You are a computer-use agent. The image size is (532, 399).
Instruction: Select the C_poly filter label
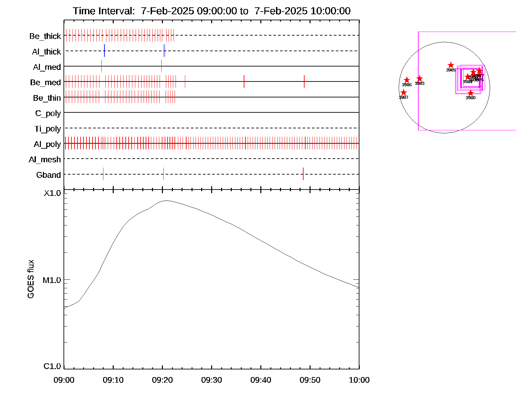(48, 113)
